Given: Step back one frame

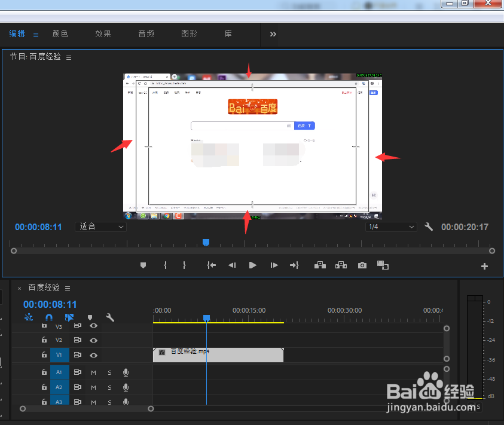Looking at the screenshot, I should click(x=232, y=265).
